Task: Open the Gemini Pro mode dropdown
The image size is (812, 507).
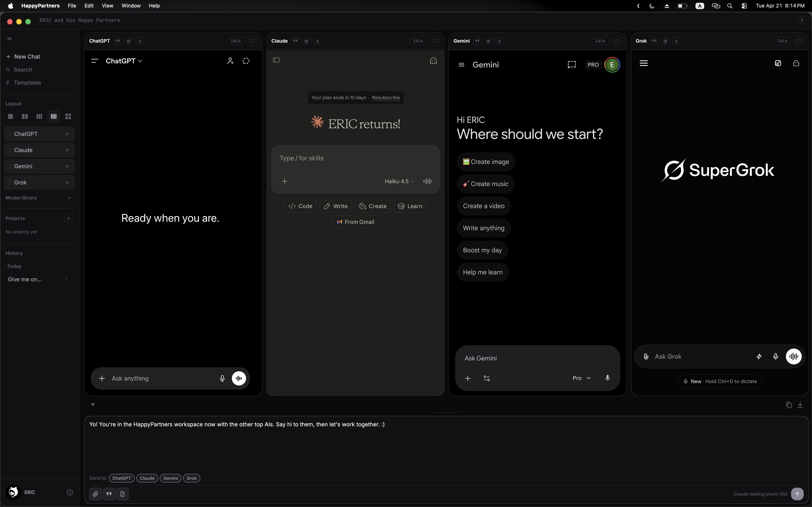Action: 581,378
